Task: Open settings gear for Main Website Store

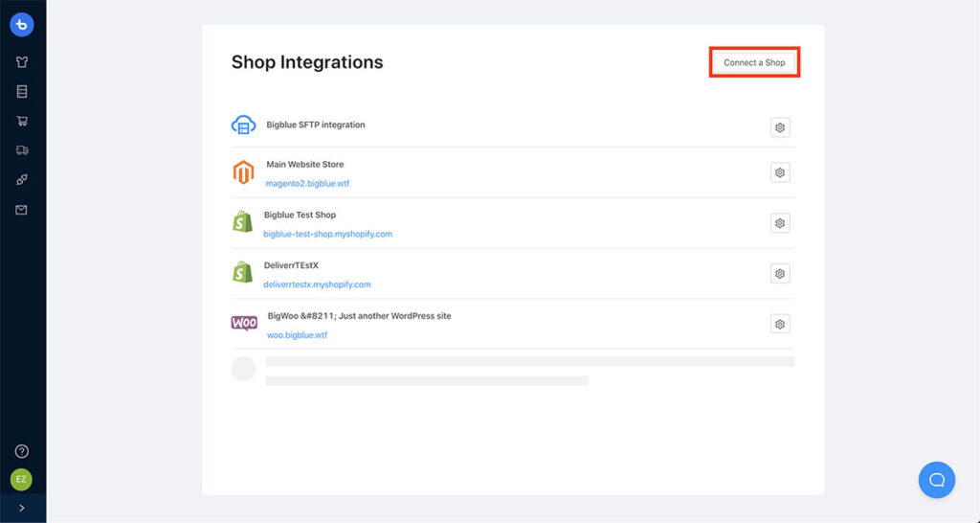Action: (x=780, y=172)
